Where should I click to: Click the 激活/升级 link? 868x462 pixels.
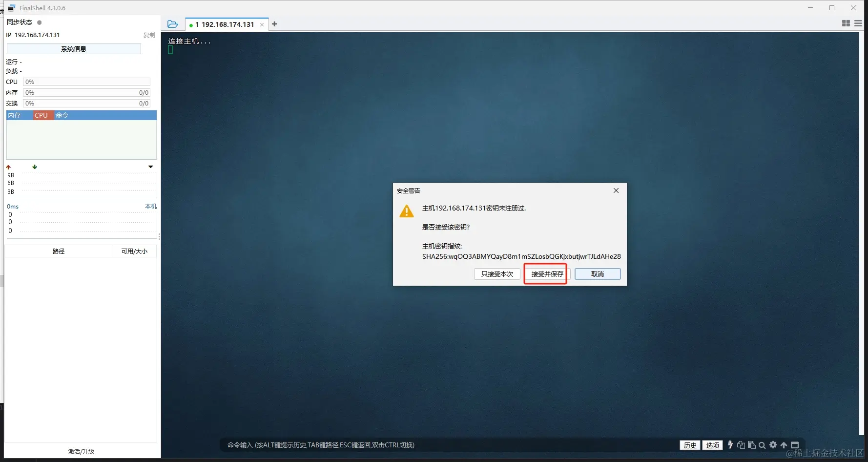point(81,451)
